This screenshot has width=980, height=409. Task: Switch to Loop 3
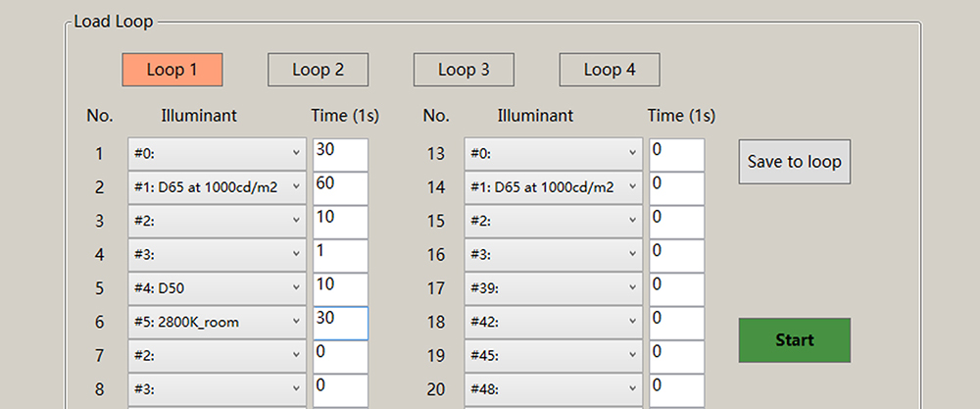[x=464, y=70]
